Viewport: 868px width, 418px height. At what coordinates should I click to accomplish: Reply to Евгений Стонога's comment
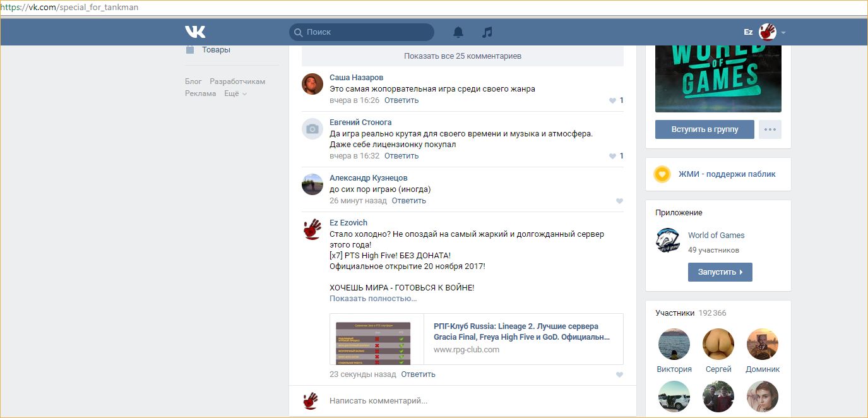401,156
